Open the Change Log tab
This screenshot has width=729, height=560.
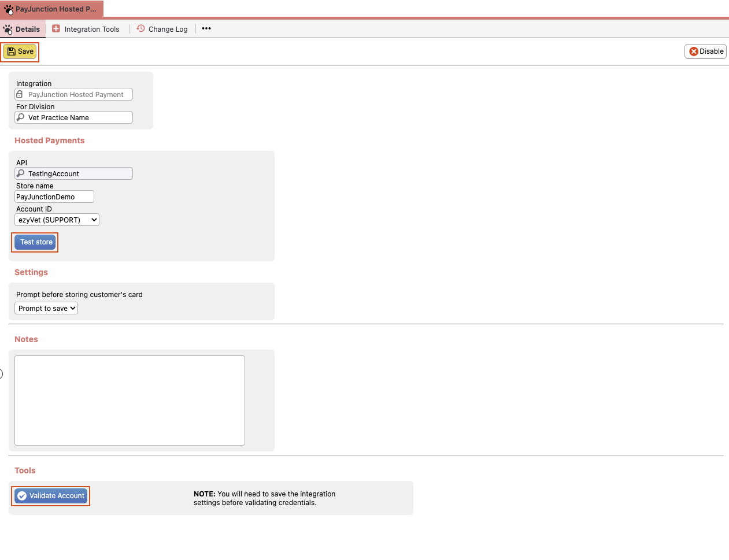click(x=162, y=29)
